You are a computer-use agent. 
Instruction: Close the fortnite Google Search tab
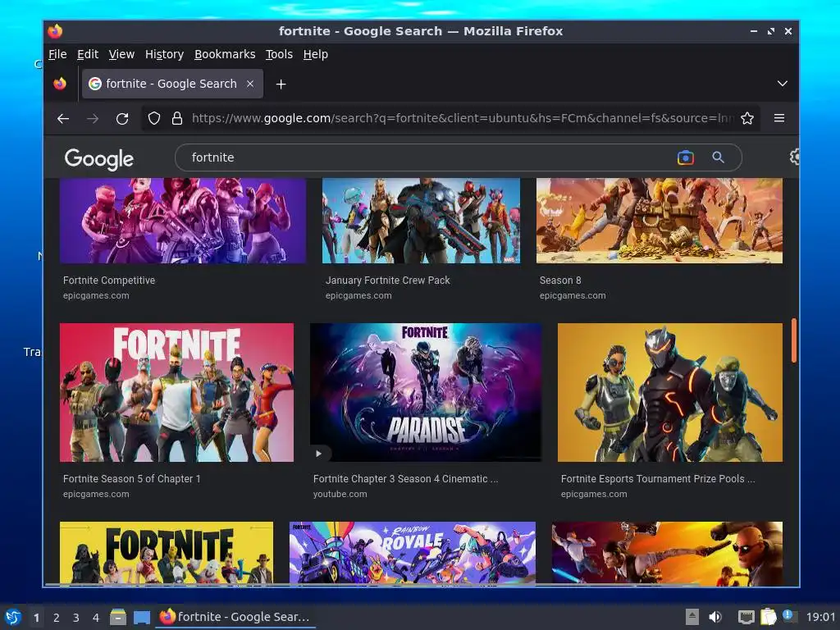250,84
